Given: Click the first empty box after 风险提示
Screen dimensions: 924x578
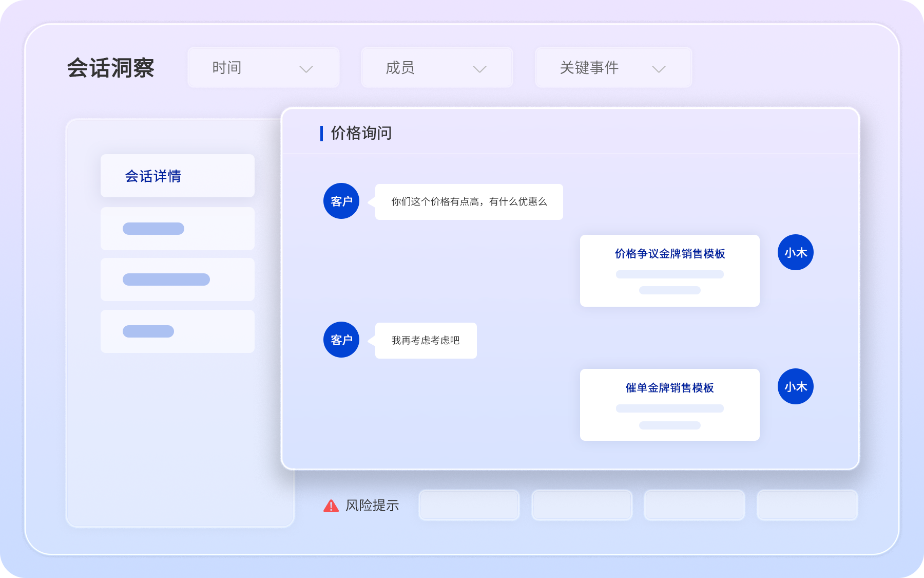Looking at the screenshot, I should (x=469, y=505).
